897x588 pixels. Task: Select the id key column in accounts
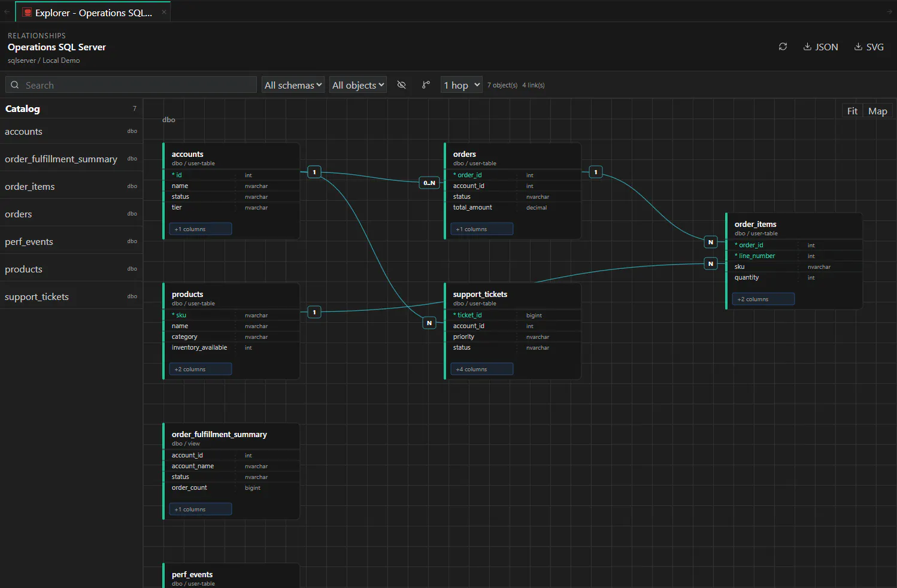coord(232,175)
